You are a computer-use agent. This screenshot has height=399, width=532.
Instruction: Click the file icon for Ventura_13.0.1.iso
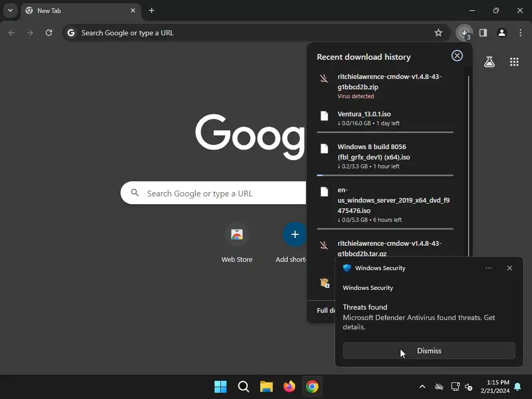coord(324,116)
